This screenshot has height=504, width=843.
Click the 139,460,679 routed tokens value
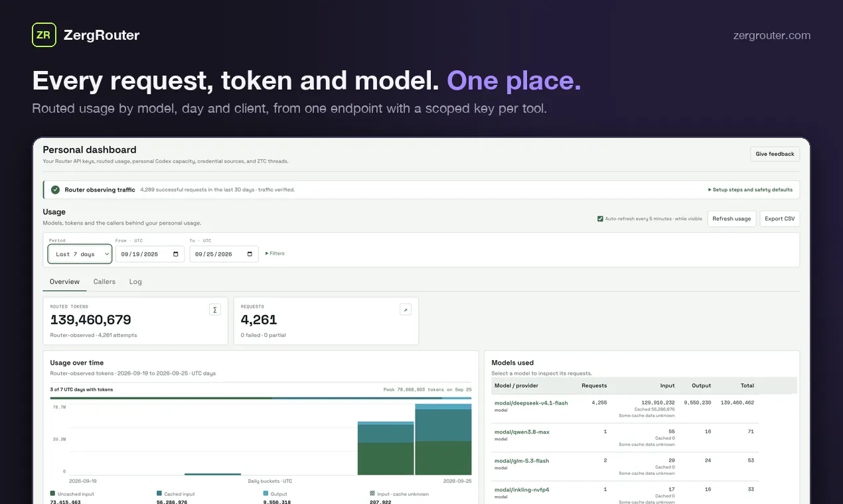[x=91, y=320]
